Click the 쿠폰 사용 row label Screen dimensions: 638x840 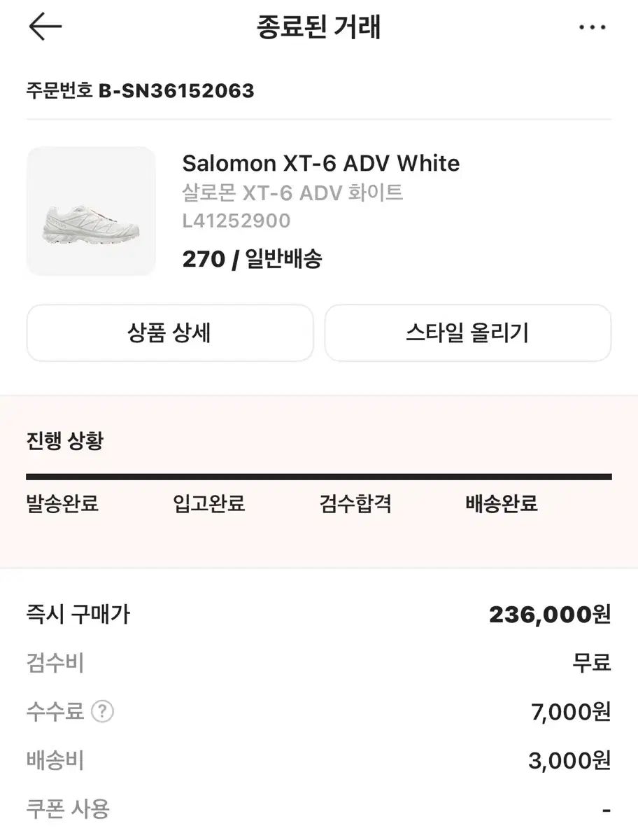click(x=68, y=809)
